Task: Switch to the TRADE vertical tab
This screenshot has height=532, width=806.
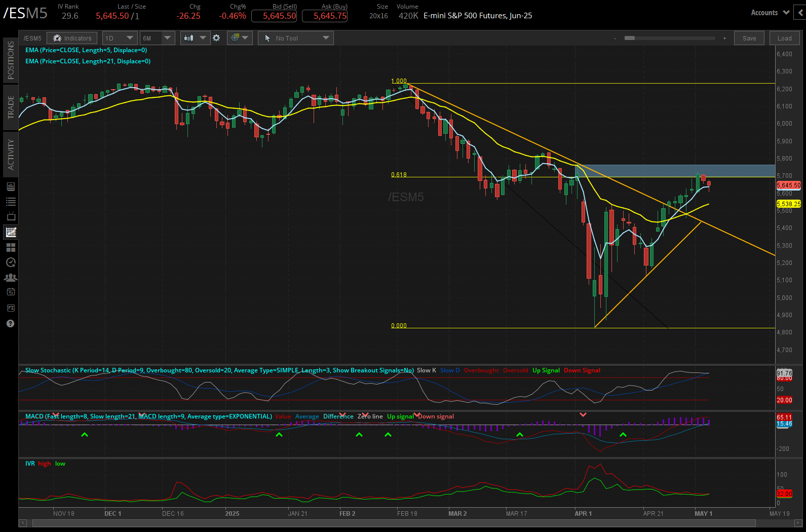Action: pyautogui.click(x=11, y=107)
